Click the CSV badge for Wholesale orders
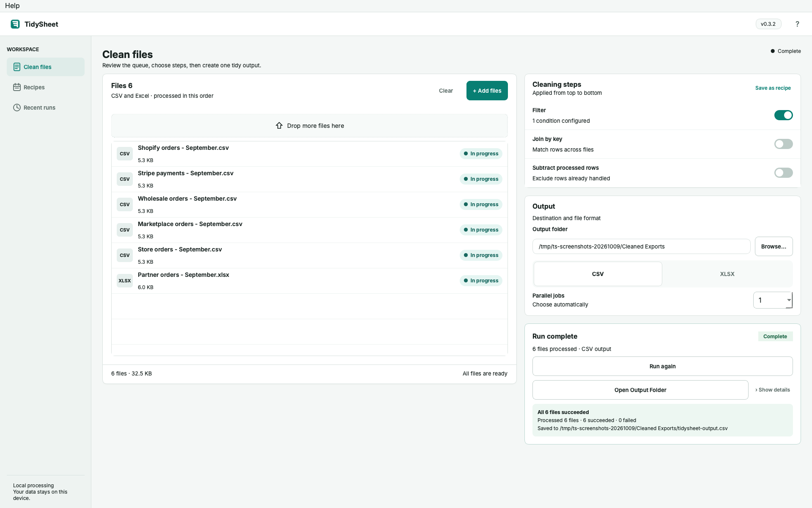The height and width of the screenshot is (508, 812). pyautogui.click(x=125, y=204)
